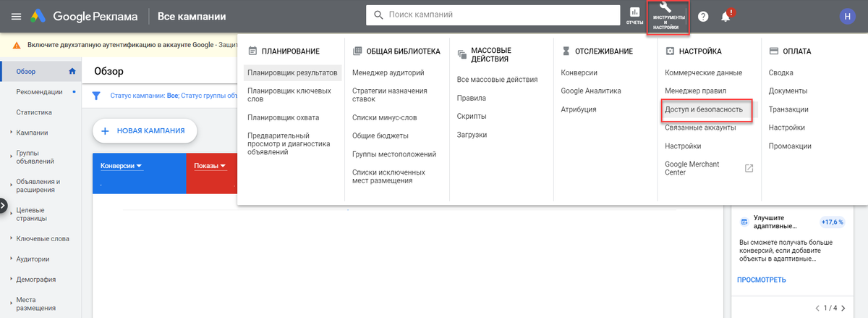
Task: Open Стратегии назначения ставок
Action: point(389,95)
